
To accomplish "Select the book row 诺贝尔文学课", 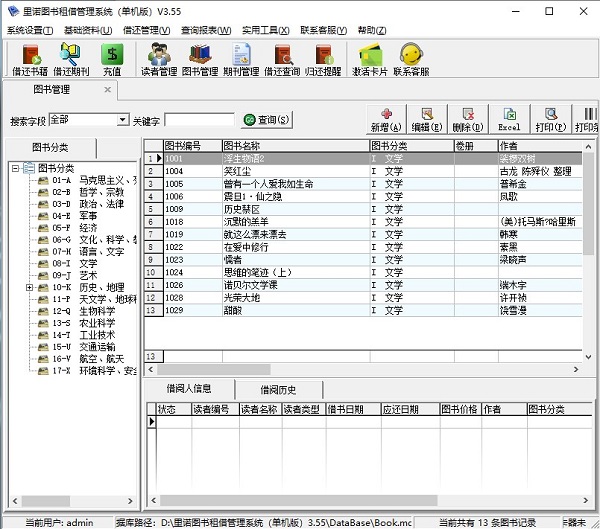I will coord(363,285).
